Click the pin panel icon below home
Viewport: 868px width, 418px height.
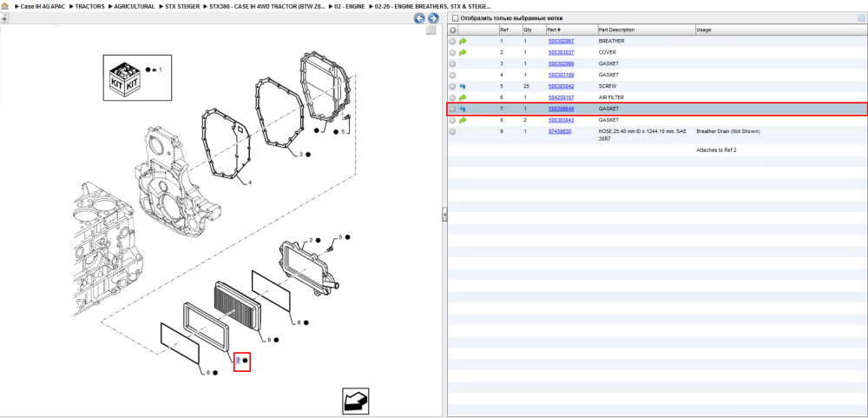[x=4, y=17]
